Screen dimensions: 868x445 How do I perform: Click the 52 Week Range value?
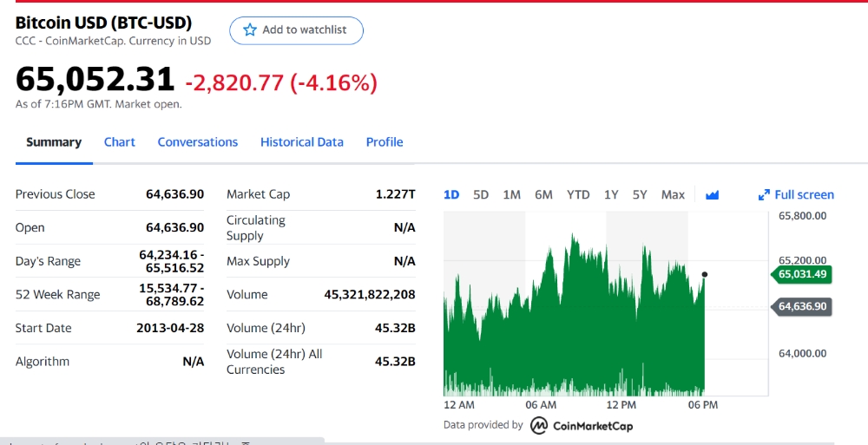[171, 294]
